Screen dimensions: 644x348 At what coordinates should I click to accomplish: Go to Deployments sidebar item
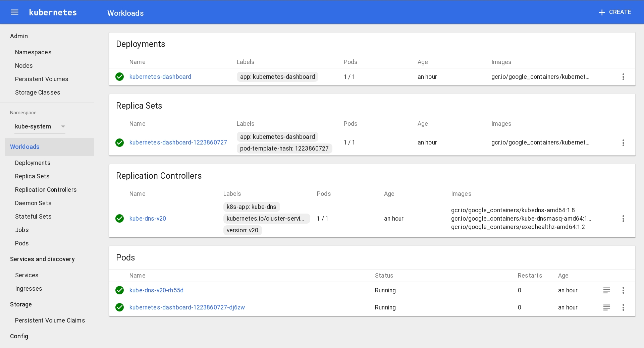(x=33, y=163)
